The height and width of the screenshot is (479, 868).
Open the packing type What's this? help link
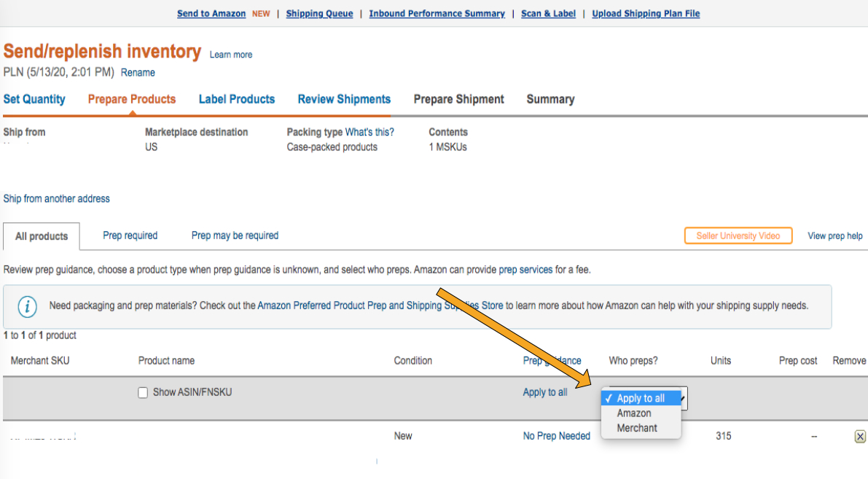(x=370, y=132)
